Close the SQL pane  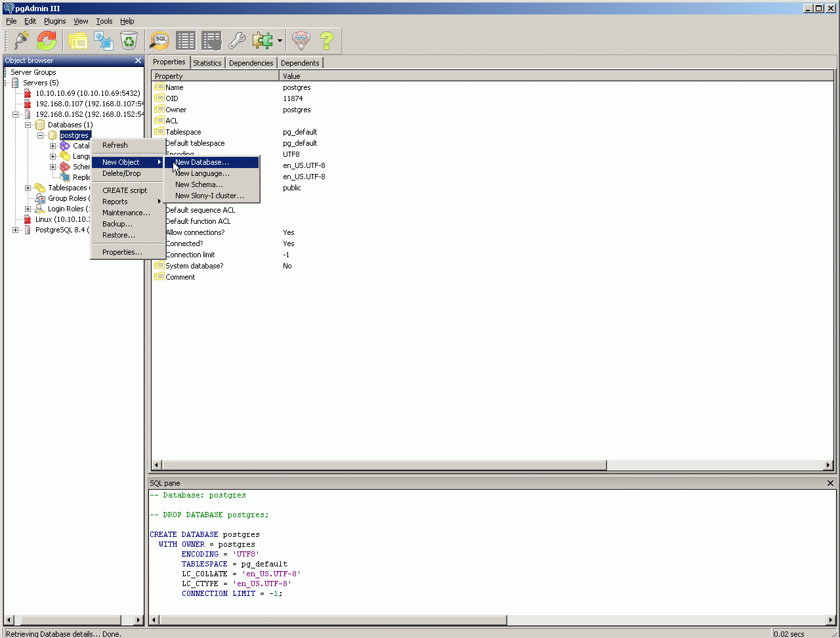click(x=831, y=483)
